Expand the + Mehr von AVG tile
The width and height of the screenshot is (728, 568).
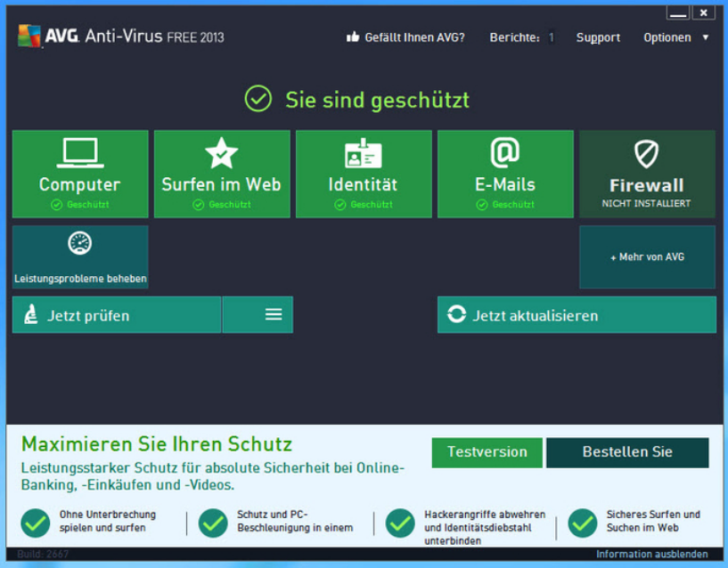click(x=647, y=257)
